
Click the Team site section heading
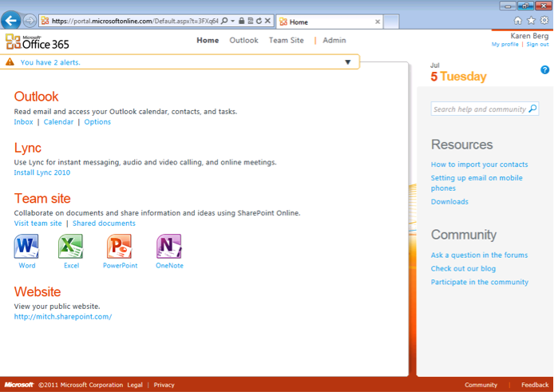[42, 198]
